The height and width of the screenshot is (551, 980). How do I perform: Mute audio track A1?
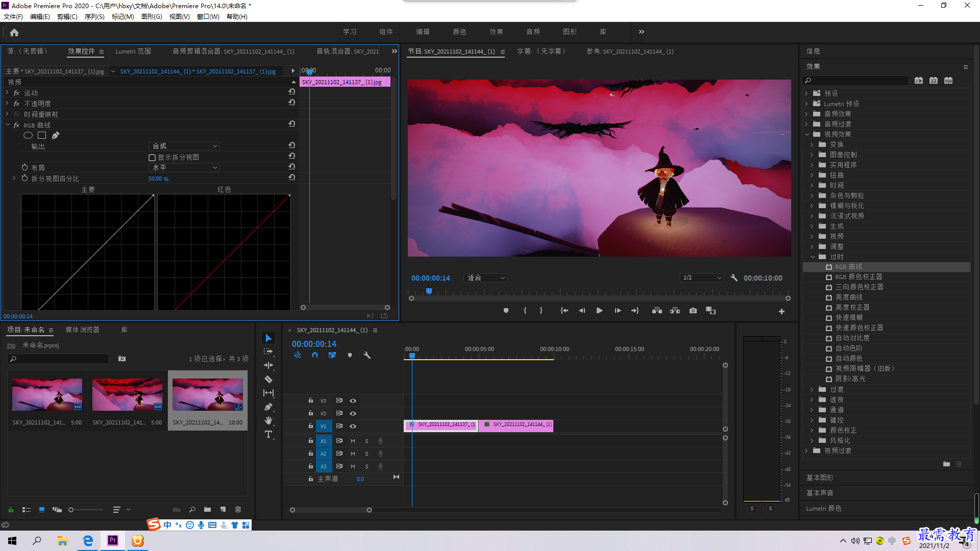point(353,441)
